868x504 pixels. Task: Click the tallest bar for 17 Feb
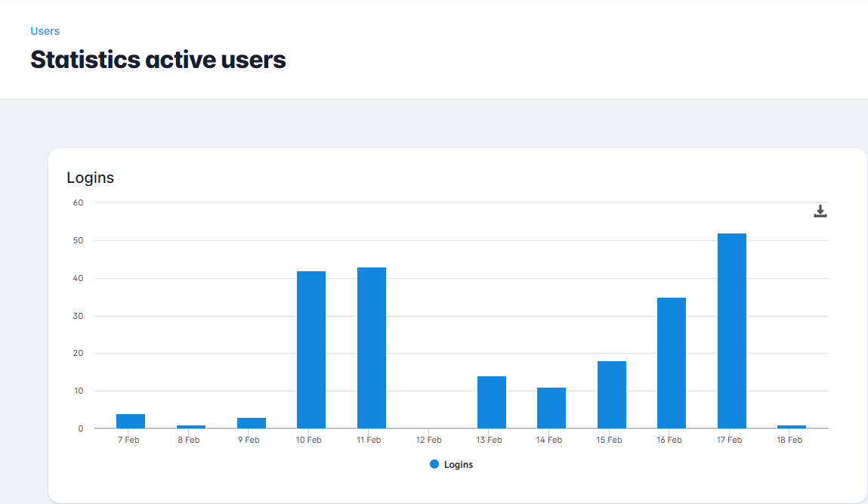732,331
